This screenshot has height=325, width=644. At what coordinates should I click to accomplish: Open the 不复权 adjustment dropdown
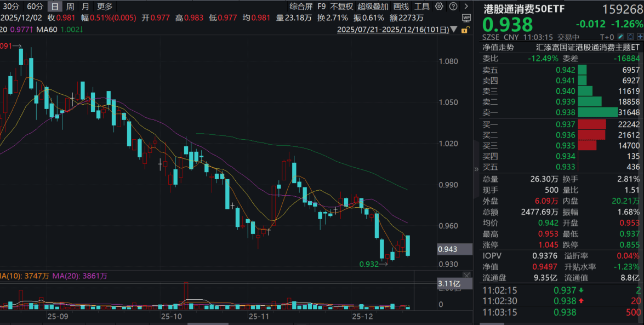341,7
